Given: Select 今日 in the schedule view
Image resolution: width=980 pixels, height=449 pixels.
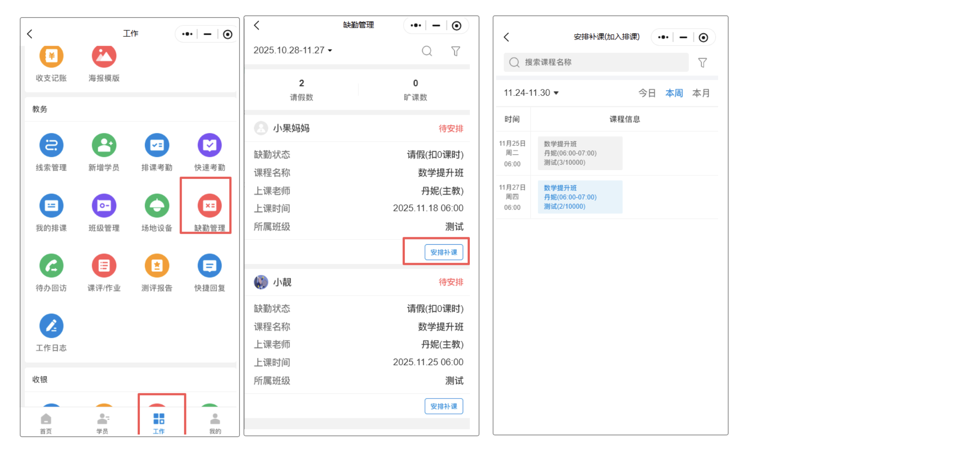Looking at the screenshot, I should point(647,93).
